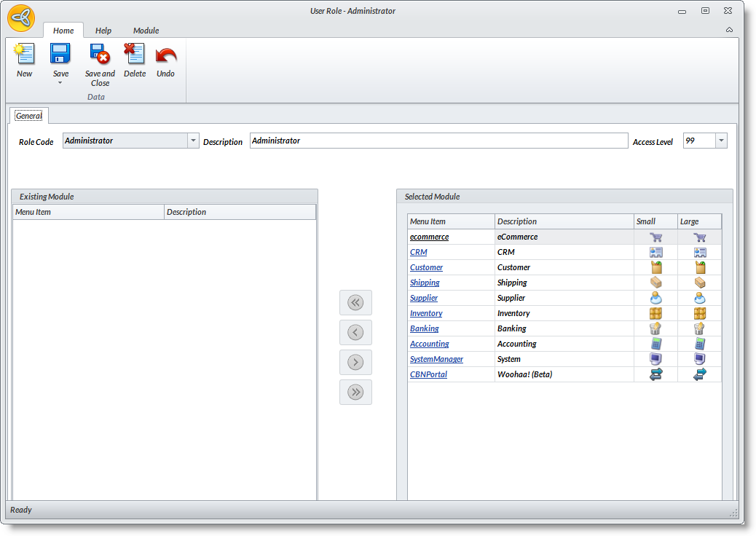Open the Module ribbon tab
756x536 pixels.
[x=146, y=31]
